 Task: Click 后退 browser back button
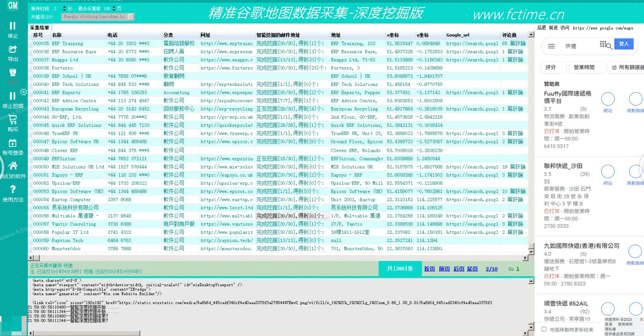[x=541, y=28]
